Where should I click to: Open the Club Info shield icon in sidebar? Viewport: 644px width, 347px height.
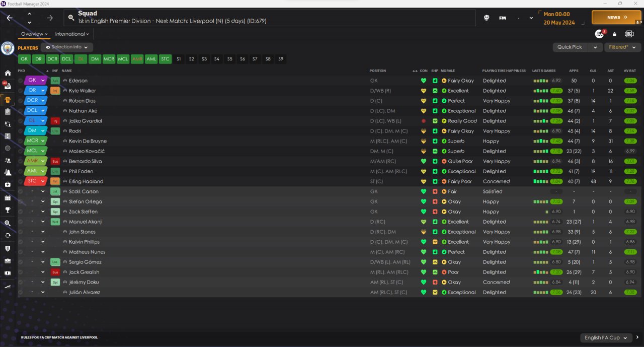point(8,248)
